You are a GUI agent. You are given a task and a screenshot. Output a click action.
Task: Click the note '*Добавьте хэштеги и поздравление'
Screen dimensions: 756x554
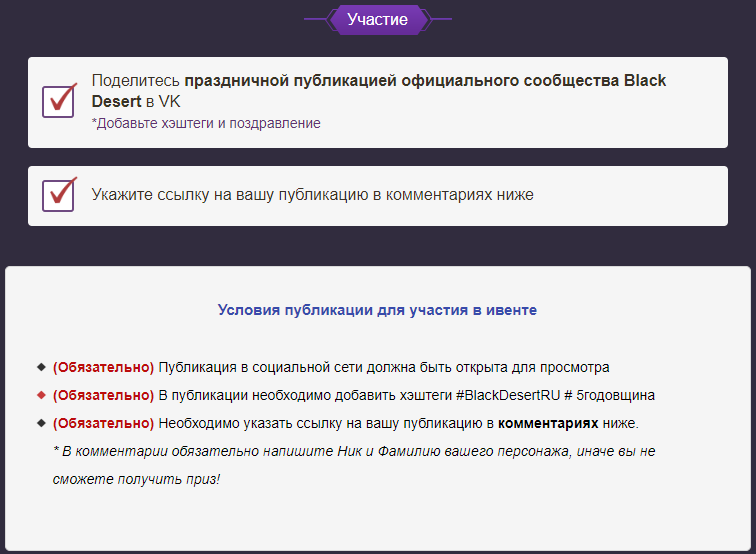coord(206,123)
